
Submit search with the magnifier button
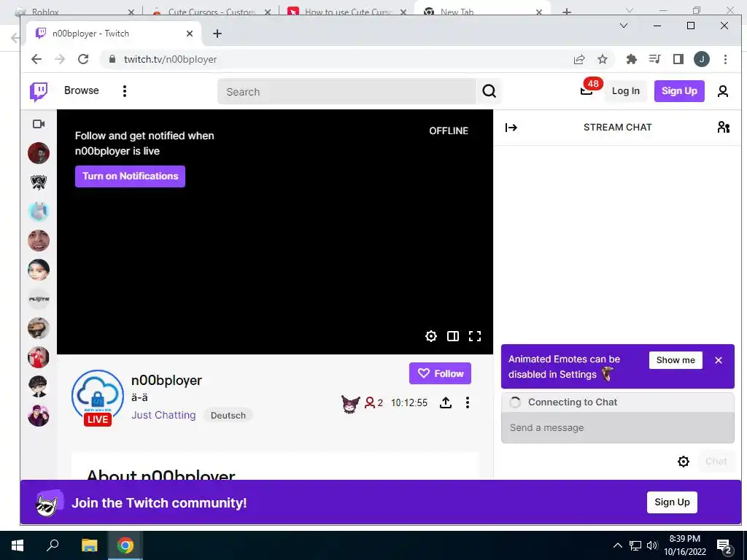(x=489, y=91)
